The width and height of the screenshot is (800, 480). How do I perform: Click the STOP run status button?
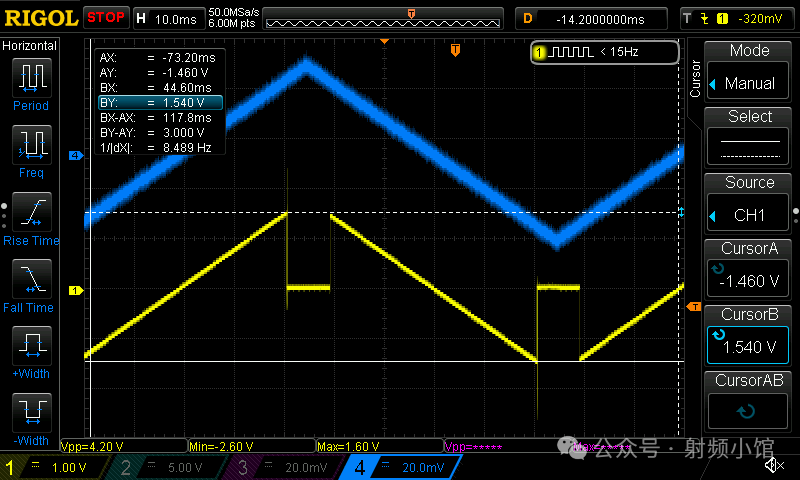pyautogui.click(x=106, y=18)
